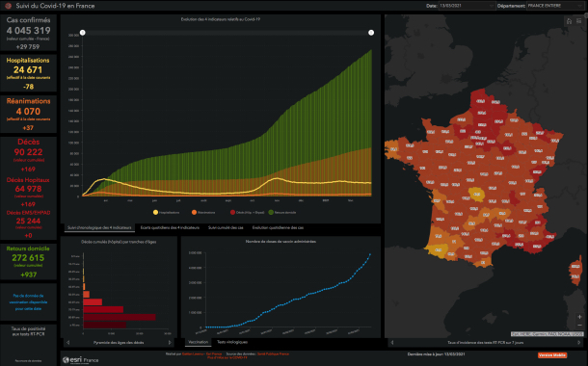Switch to Suivi chronologique des 4 indicateurs tab

pyautogui.click(x=99, y=227)
